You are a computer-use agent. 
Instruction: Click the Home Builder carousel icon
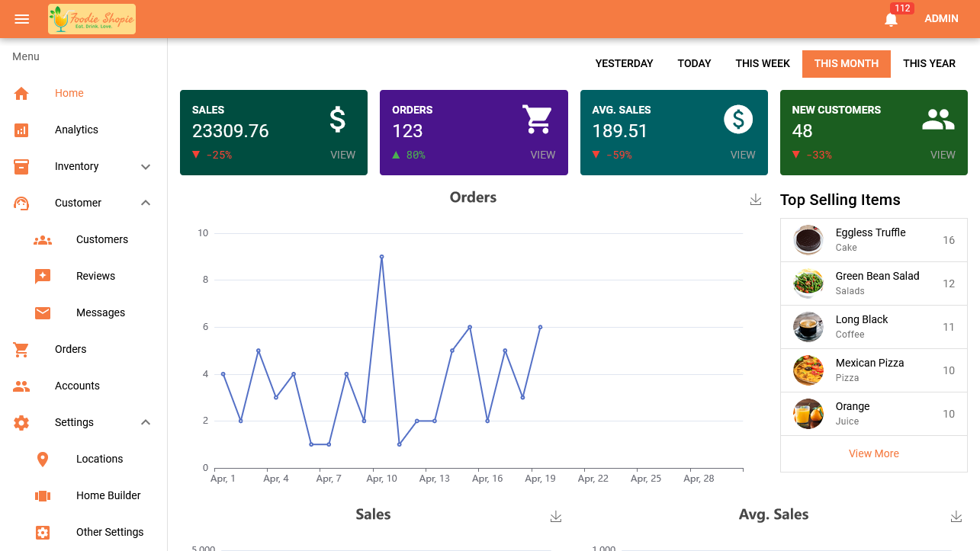coord(43,495)
